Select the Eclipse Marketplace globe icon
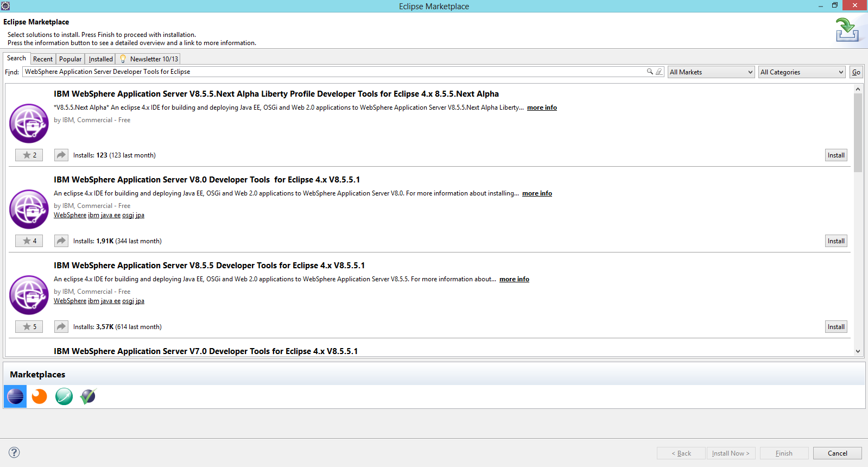 pyautogui.click(x=15, y=396)
